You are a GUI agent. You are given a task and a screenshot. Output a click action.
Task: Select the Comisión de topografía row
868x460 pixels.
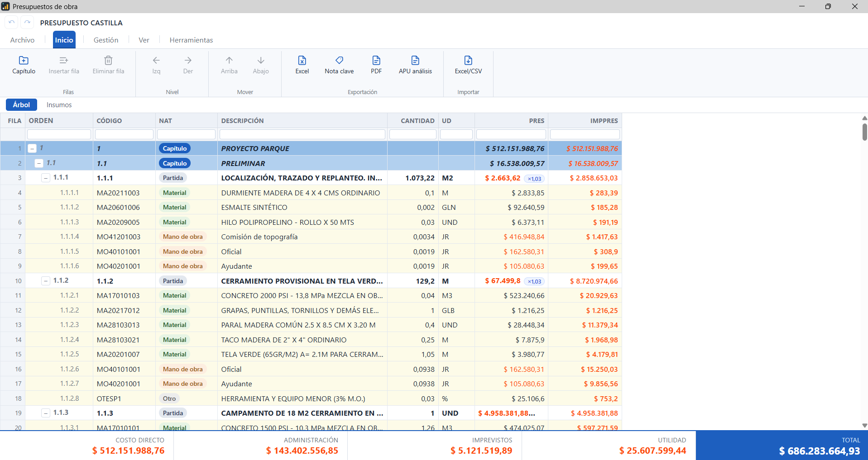(x=311, y=237)
